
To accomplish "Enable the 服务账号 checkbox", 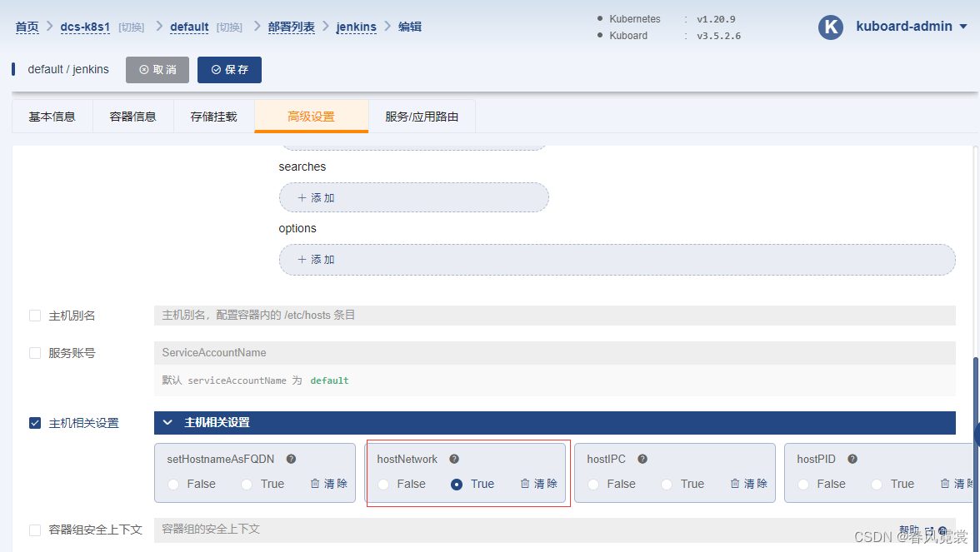I will [35, 353].
